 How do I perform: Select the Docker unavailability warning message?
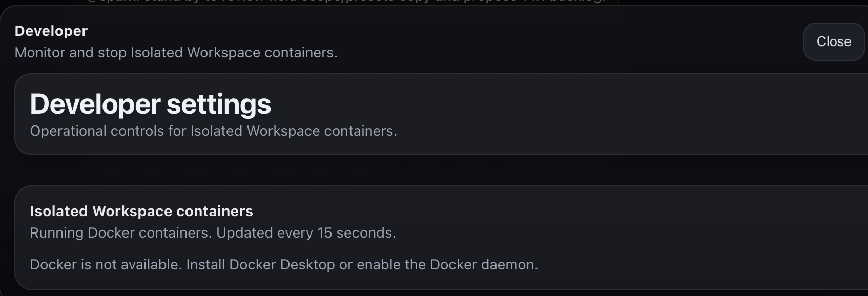284,265
